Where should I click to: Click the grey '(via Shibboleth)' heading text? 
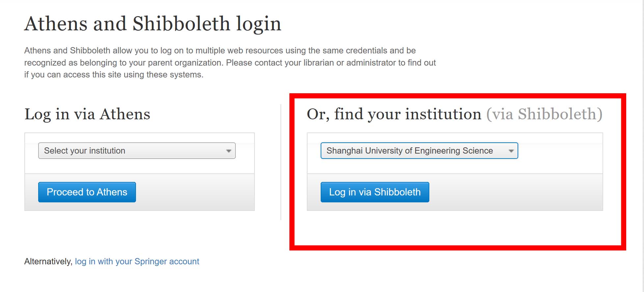(544, 114)
